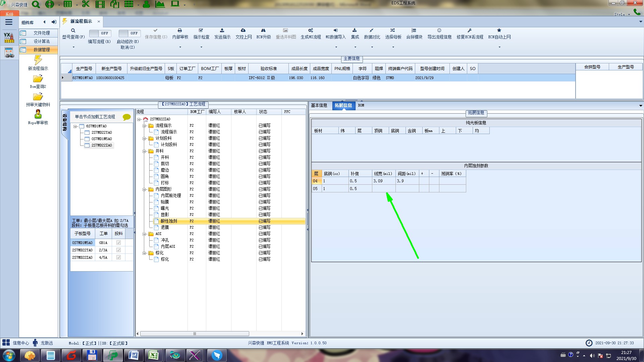Click the ECN自动上网 star icon

499,31
